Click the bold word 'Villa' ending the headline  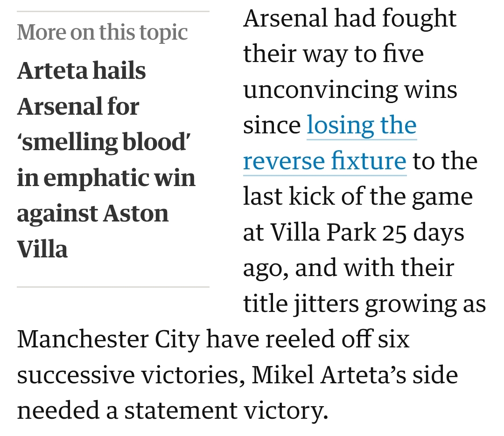point(42,249)
